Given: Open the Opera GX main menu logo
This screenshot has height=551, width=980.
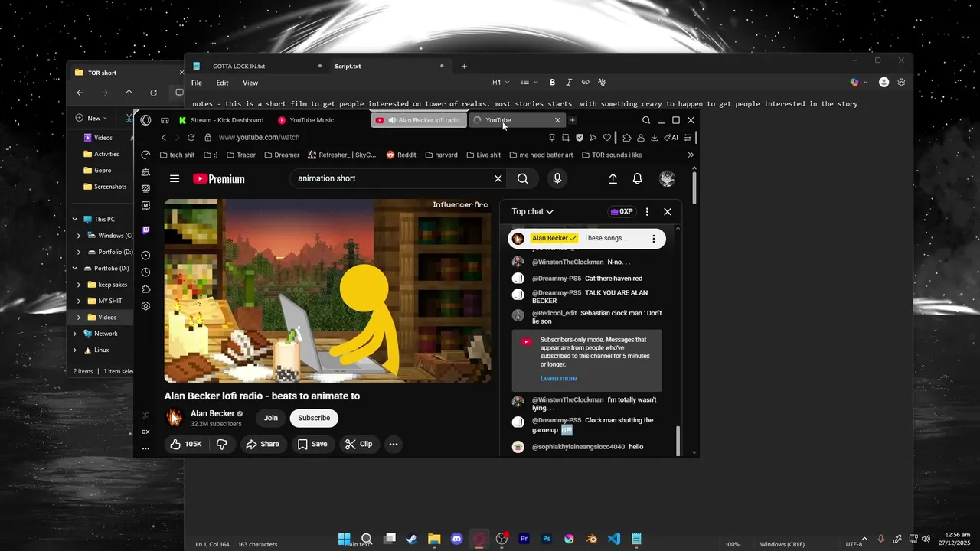Looking at the screenshot, I should click(145, 120).
